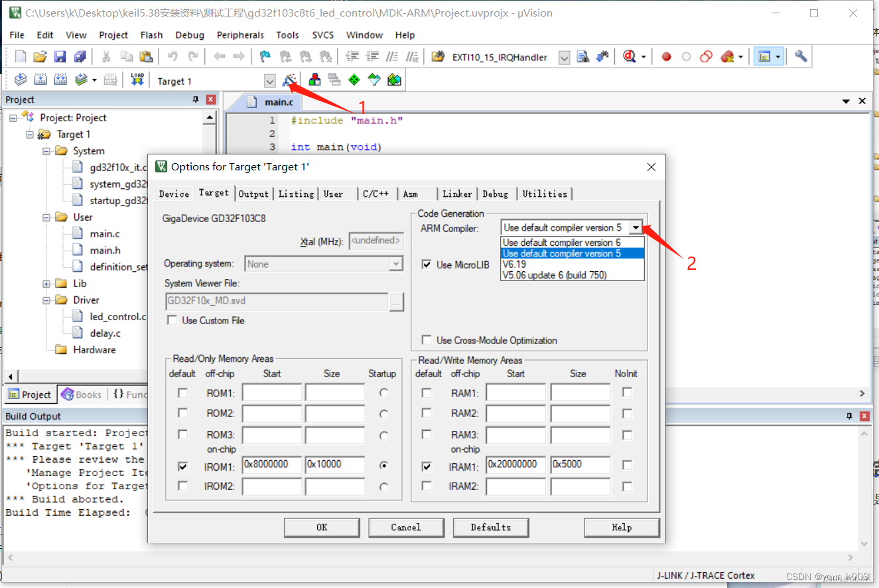Kill all breakpoints icon
The image size is (879, 588).
pyautogui.click(x=728, y=57)
